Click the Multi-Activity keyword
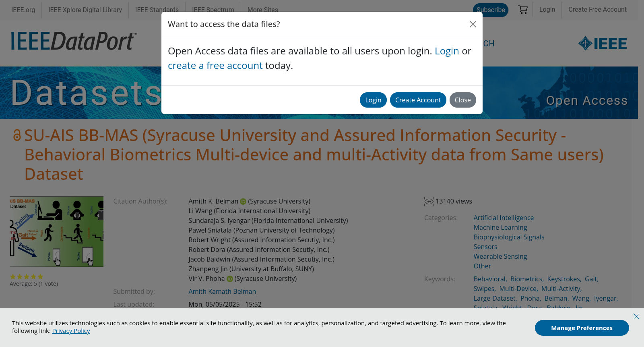Viewport: 644px width, 347px height. tap(561, 289)
